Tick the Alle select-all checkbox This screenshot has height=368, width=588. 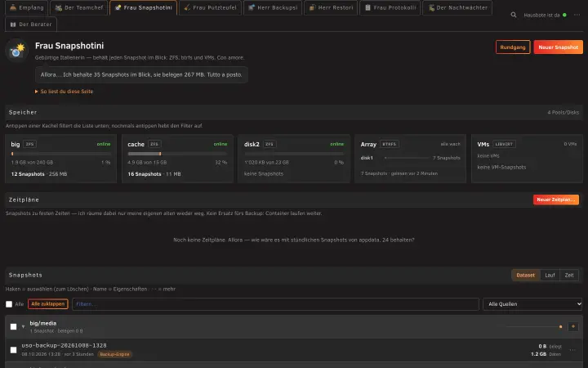[x=9, y=304]
